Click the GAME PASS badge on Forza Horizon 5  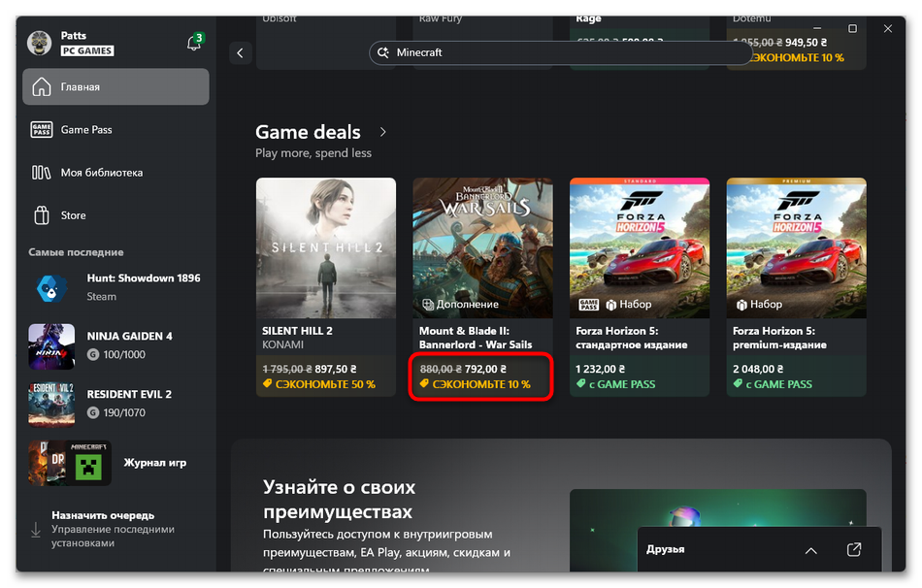(x=586, y=304)
